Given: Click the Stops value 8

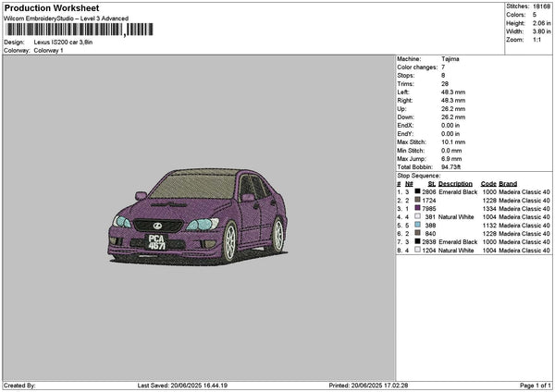Looking at the screenshot, I should (443, 76).
